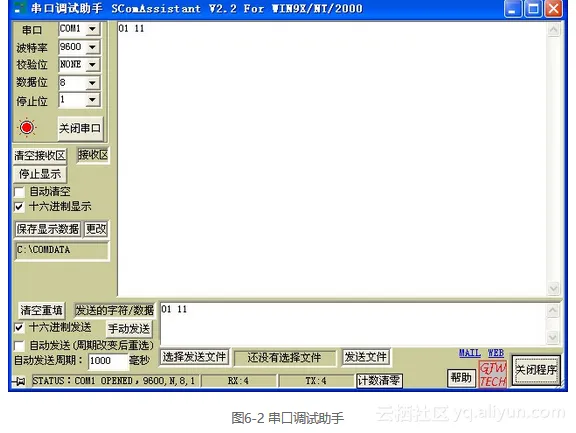Click the 清空重填 button
576x433 pixels.
click(42, 310)
